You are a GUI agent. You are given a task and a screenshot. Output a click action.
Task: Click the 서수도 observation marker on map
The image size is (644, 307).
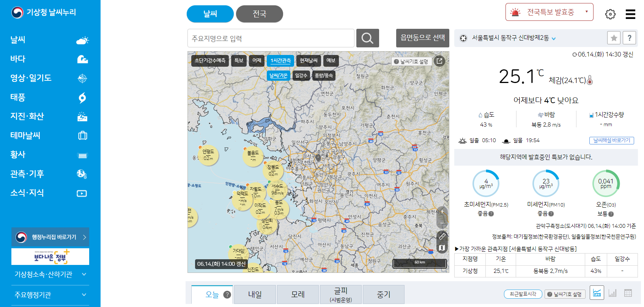pos(277,190)
